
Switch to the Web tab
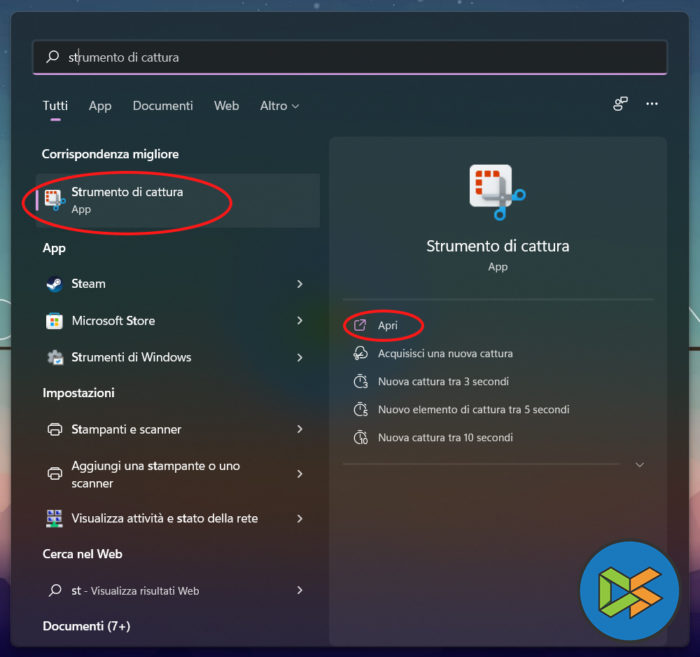pyautogui.click(x=226, y=106)
